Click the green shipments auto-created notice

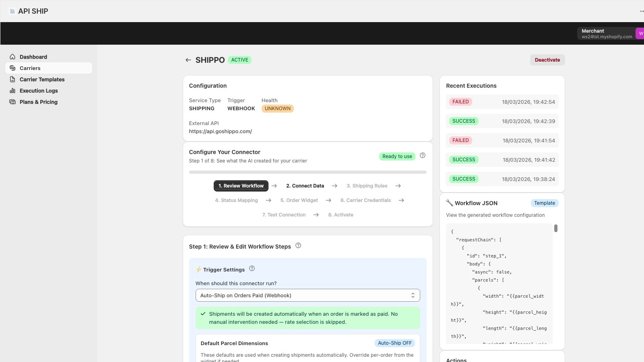click(308, 318)
